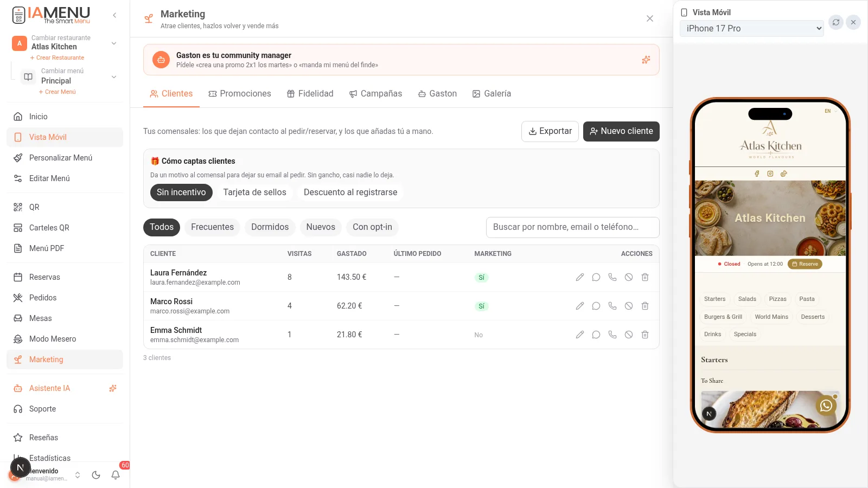Open Carteles QR in the sidebar
This screenshot has height=488, width=868.
coord(65,228)
